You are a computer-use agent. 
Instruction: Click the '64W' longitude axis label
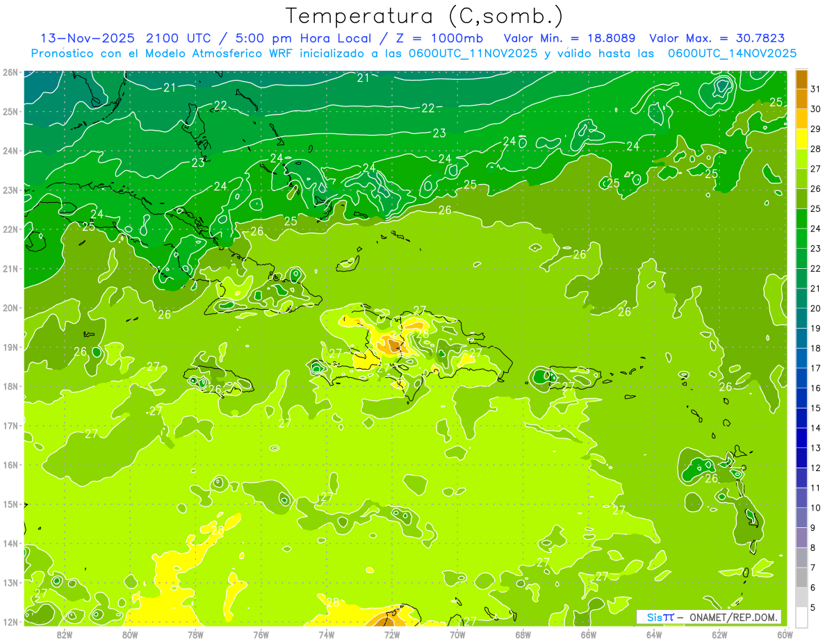pyautogui.click(x=654, y=634)
